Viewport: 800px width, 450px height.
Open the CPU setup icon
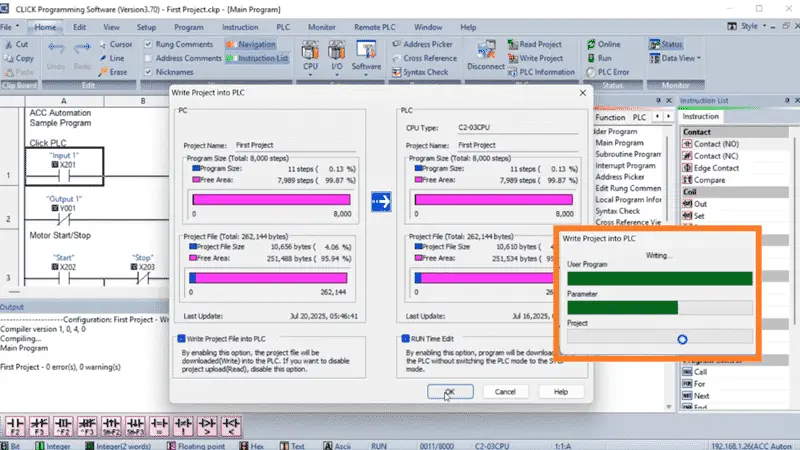pos(310,51)
